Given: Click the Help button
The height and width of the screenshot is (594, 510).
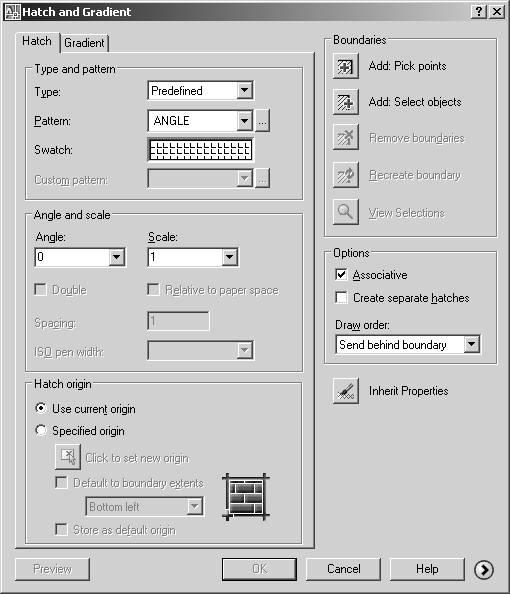Looking at the screenshot, I should [427, 569].
